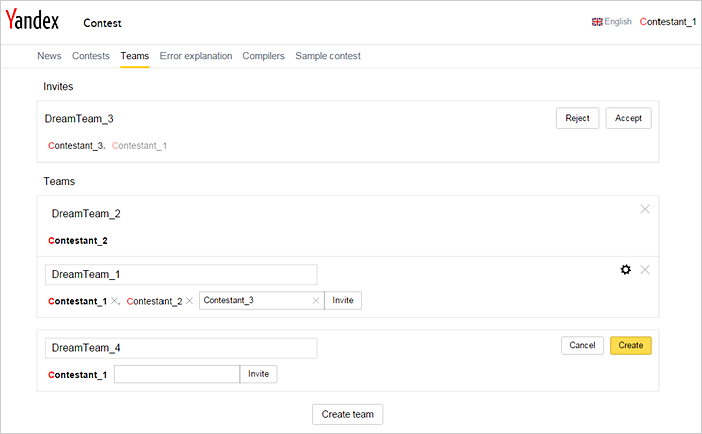The height and width of the screenshot is (434, 702).
Task: Open the Contestant_1 account menu
Action: point(668,21)
